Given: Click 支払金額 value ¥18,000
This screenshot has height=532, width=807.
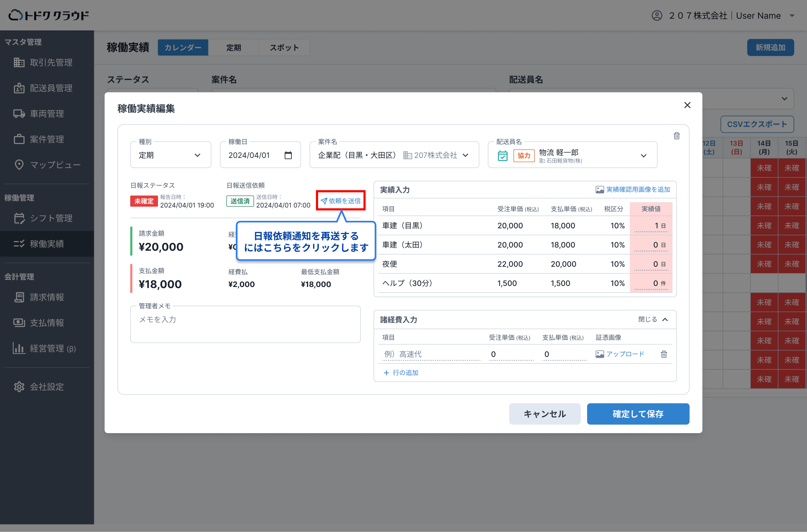Looking at the screenshot, I should (x=160, y=284).
